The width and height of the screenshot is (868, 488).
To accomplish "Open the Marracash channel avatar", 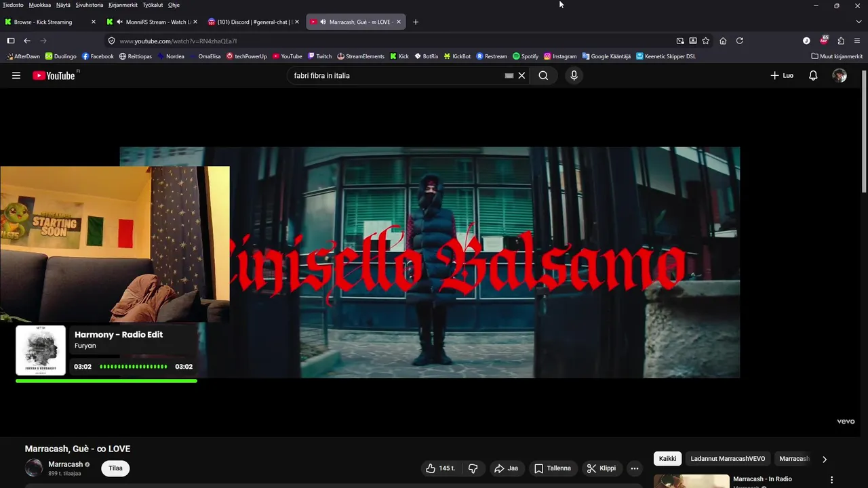I will click(34, 468).
